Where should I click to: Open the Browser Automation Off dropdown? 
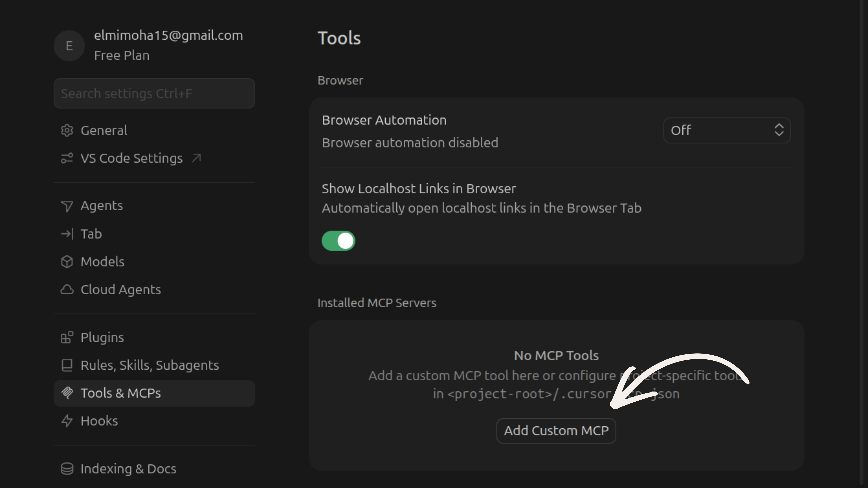727,130
